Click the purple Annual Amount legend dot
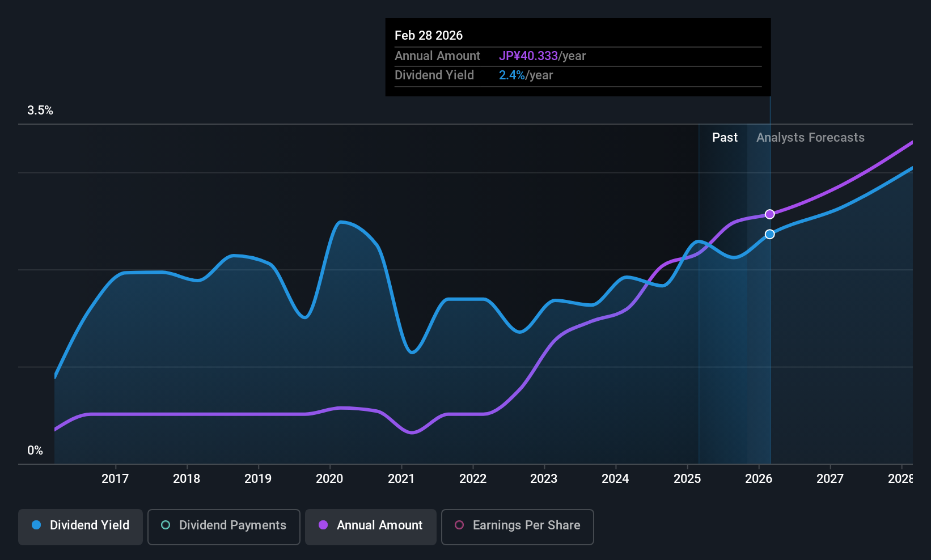This screenshot has width=931, height=560. click(x=323, y=525)
